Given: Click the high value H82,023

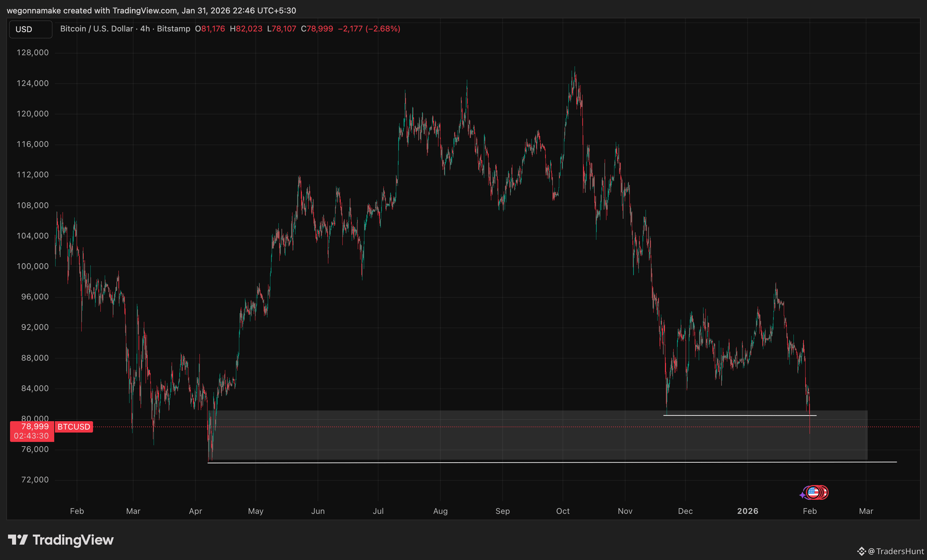Looking at the screenshot, I should point(246,28).
